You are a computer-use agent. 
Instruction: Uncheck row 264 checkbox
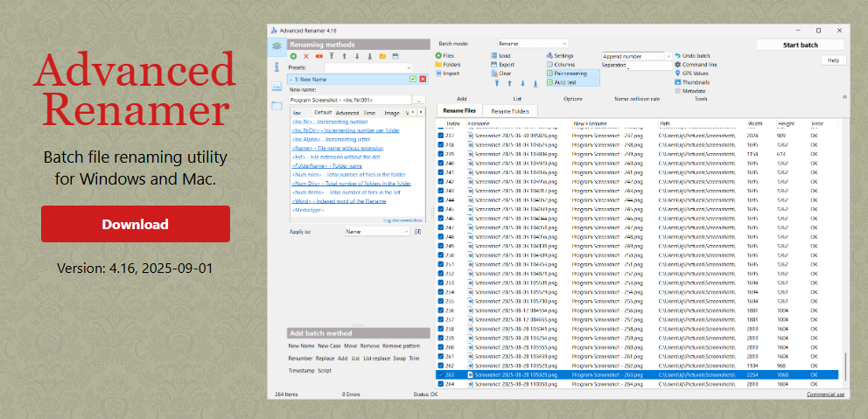(x=441, y=384)
